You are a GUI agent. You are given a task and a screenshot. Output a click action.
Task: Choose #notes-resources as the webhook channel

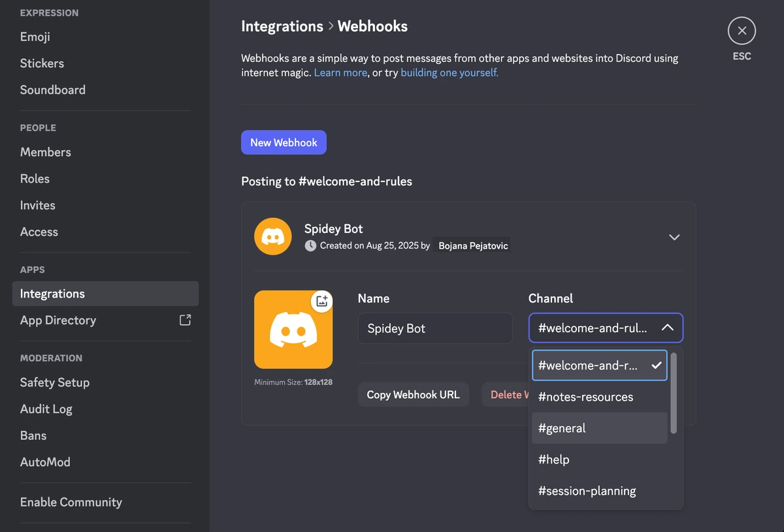point(585,396)
